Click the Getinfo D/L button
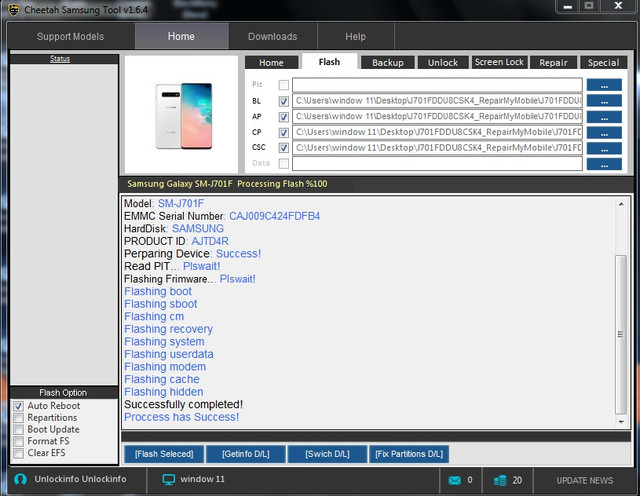Screen dimensions: 640x496 pos(246,454)
